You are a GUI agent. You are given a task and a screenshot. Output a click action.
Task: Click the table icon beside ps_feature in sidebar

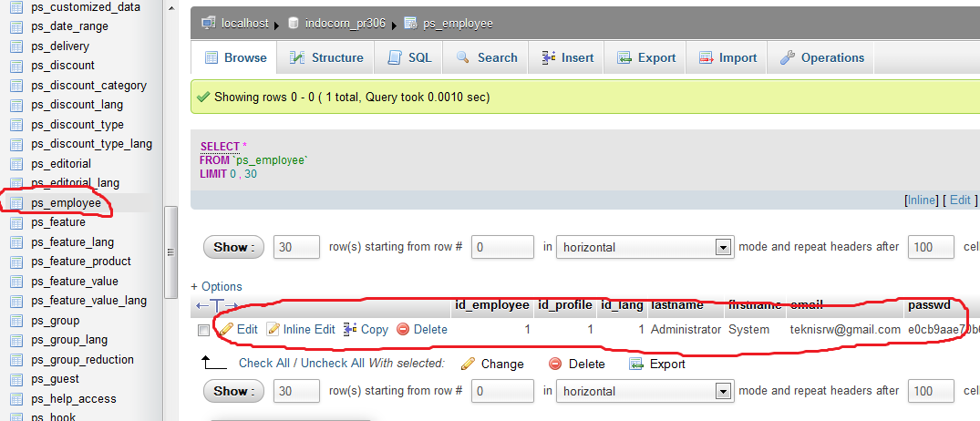point(15,222)
